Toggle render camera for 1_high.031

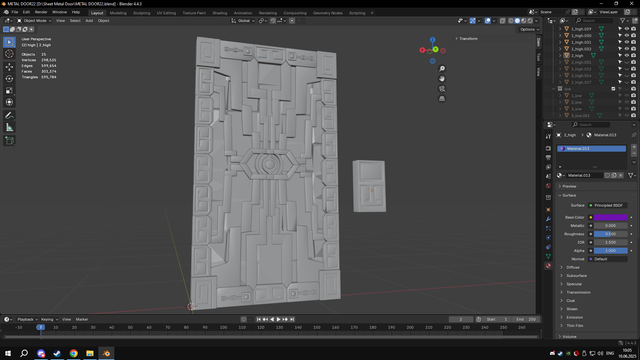click(633, 42)
